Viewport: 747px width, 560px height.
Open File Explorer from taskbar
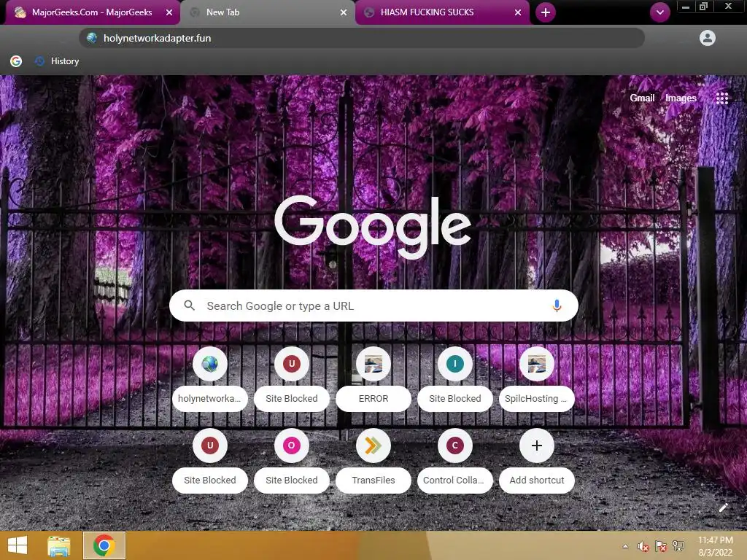[59, 545]
